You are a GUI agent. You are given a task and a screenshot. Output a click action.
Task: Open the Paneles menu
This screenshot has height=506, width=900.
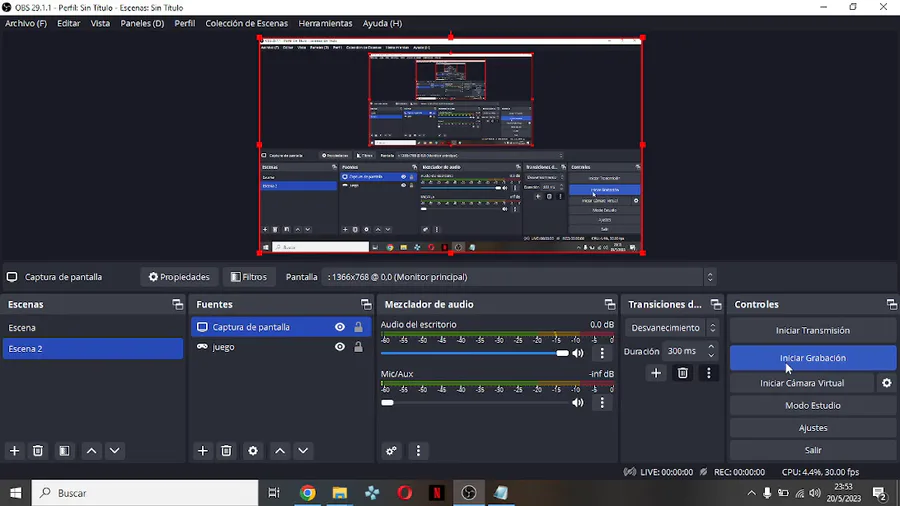point(142,24)
